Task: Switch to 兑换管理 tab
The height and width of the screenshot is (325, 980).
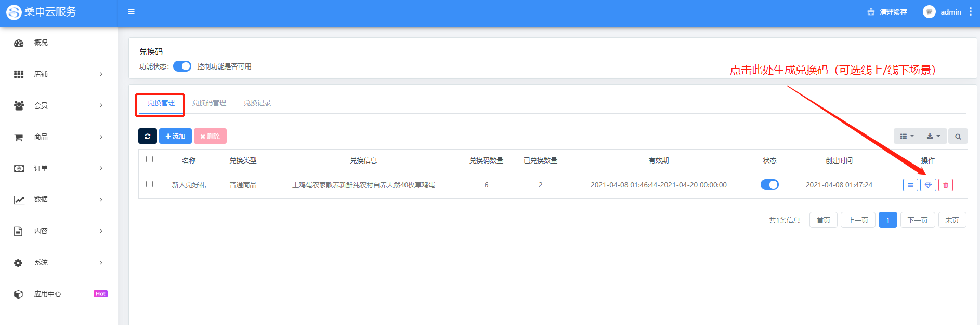Action: coord(161,103)
